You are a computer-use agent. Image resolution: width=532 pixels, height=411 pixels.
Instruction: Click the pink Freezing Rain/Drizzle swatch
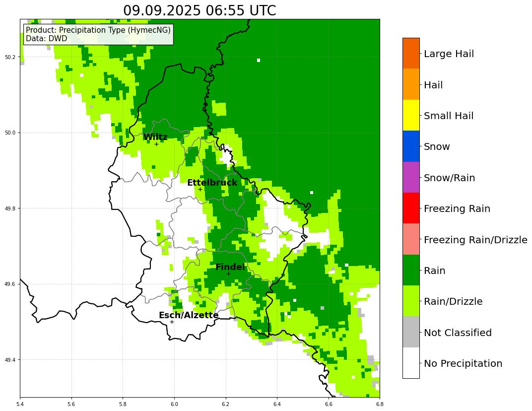point(411,239)
